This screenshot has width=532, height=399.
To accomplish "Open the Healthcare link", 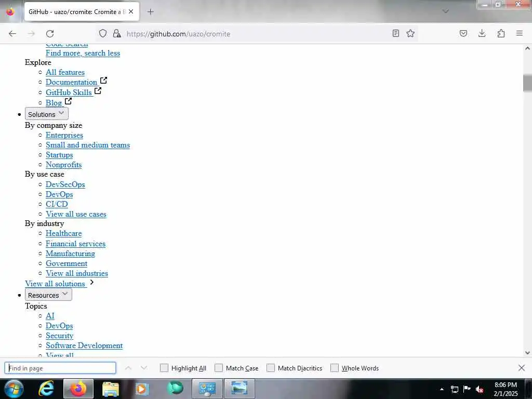I will pos(64,233).
